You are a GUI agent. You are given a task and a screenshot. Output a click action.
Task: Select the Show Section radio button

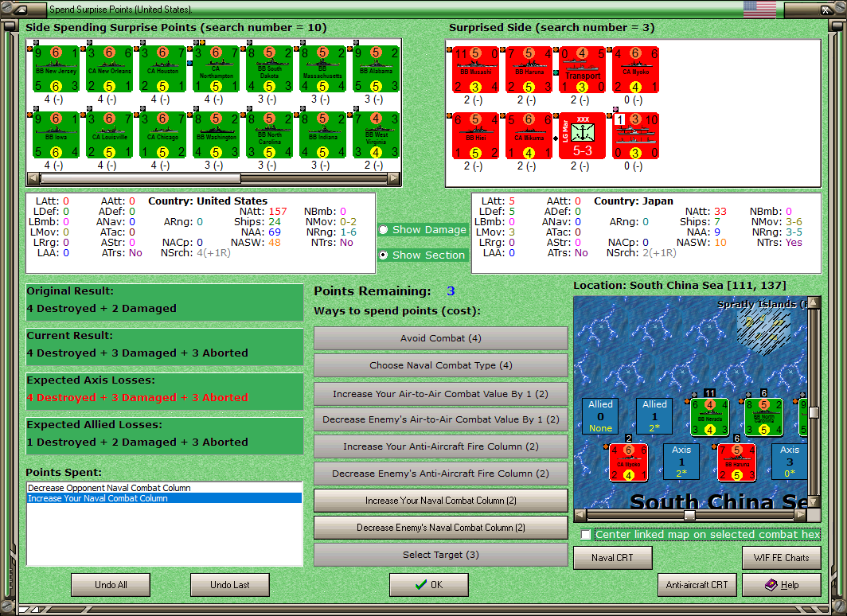[384, 255]
